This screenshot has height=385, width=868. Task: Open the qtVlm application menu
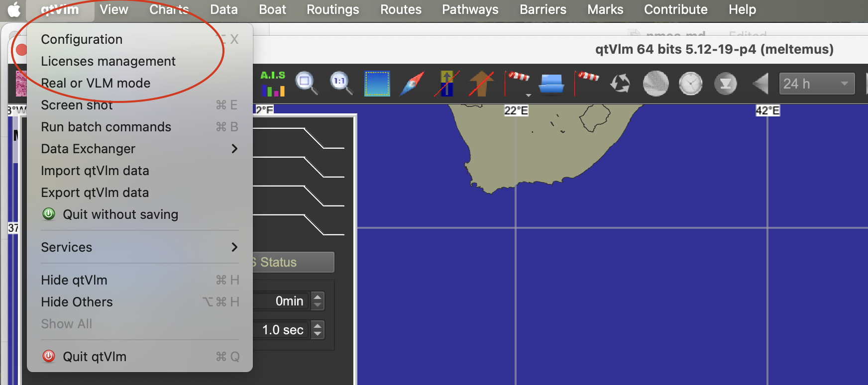(60, 9)
